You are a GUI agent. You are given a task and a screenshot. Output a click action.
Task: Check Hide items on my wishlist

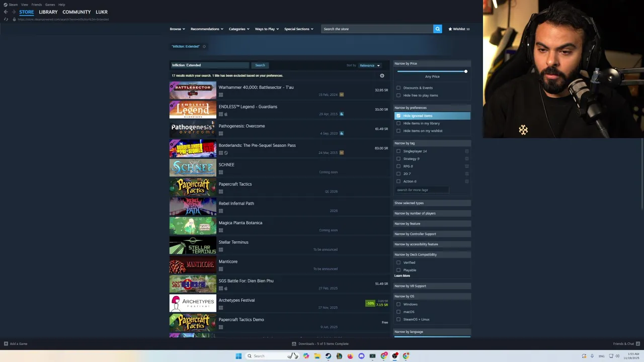(x=398, y=131)
